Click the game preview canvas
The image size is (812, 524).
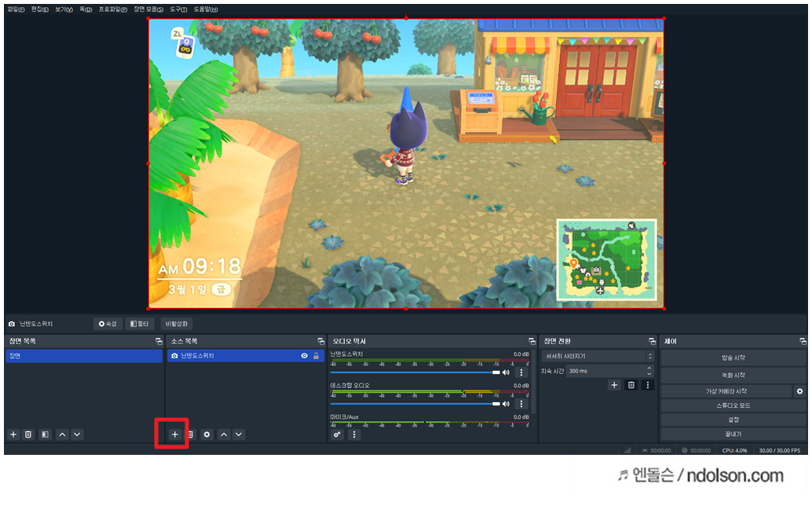pyautogui.click(x=406, y=163)
